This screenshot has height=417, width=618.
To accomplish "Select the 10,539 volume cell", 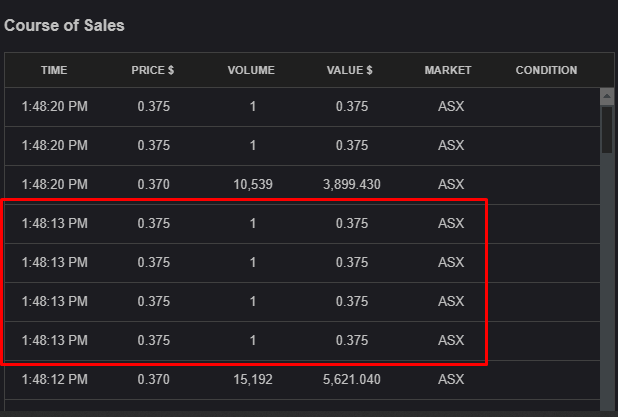I will (253, 184).
